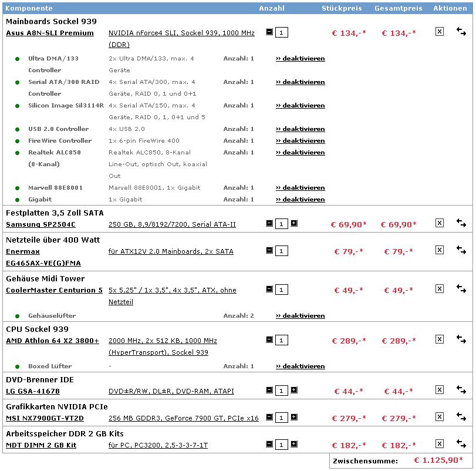Viewport: 476px width, 471px height.
Task: Increase quantity of Samsung SP2504C
Action: point(294,223)
